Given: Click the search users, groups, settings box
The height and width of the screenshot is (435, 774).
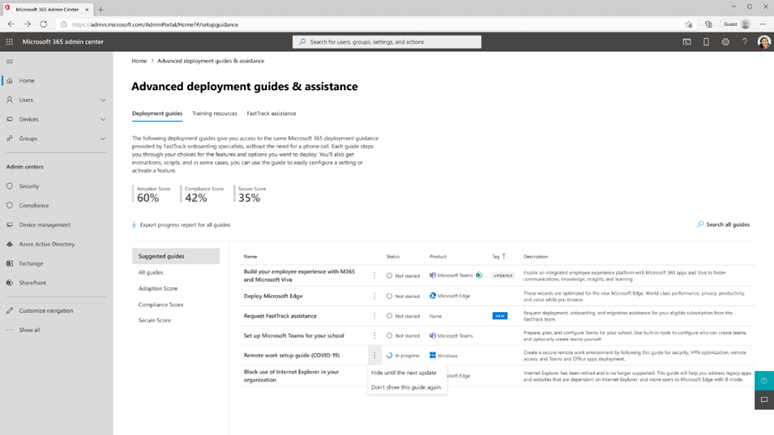Looking at the screenshot, I should coord(387,42).
